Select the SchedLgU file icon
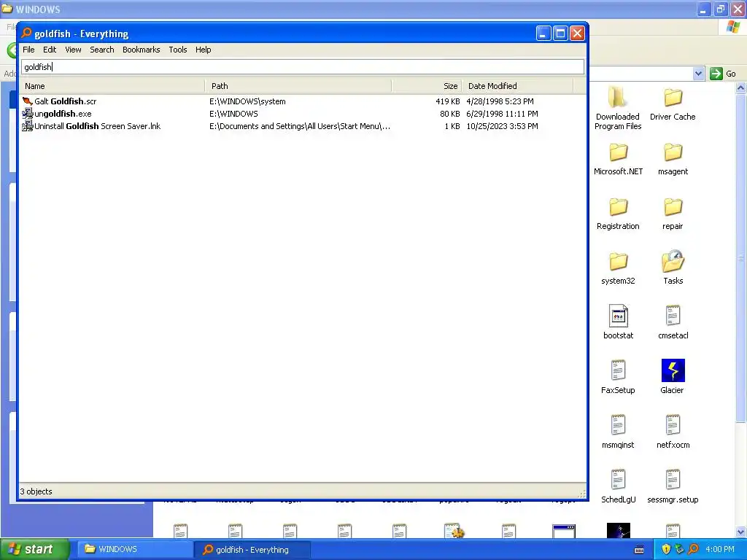Viewport: 747px width, 560px height. [x=618, y=480]
